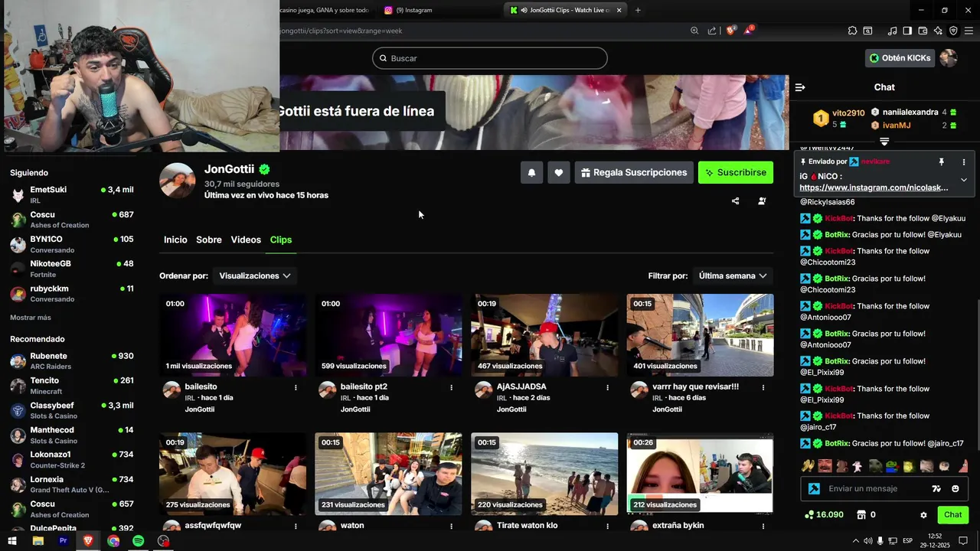Open the Brave VPN shield icon
The height and width of the screenshot is (551, 980).
tap(953, 31)
